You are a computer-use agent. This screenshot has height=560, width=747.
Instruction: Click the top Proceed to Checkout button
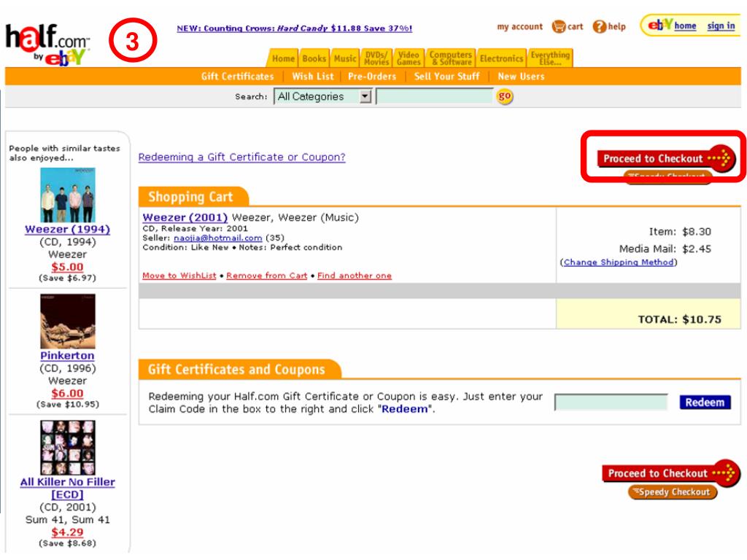(665, 158)
